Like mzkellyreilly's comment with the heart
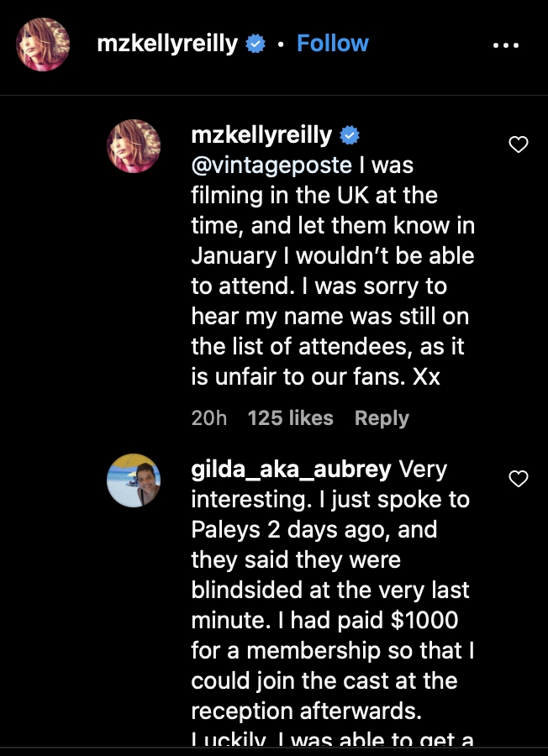 coord(519,145)
